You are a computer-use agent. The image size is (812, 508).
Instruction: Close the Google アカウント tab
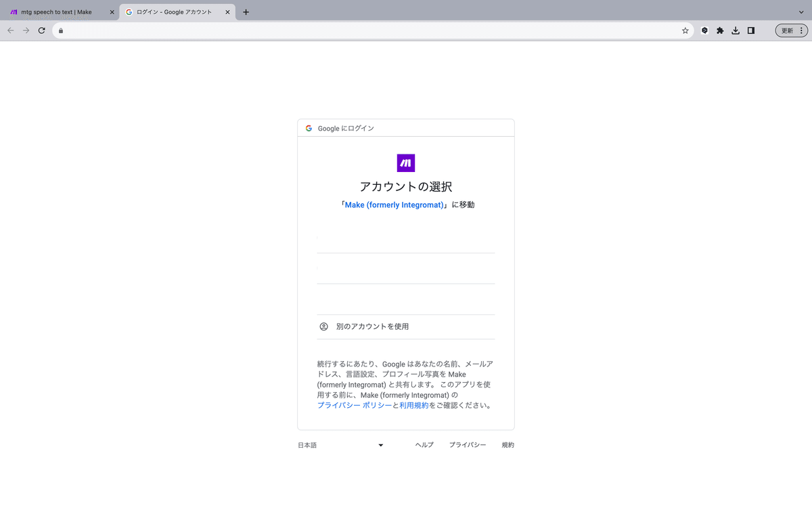point(227,12)
